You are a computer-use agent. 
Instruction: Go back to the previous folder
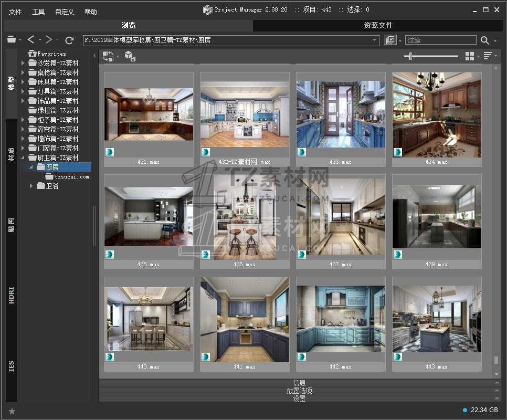[x=31, y=40]
